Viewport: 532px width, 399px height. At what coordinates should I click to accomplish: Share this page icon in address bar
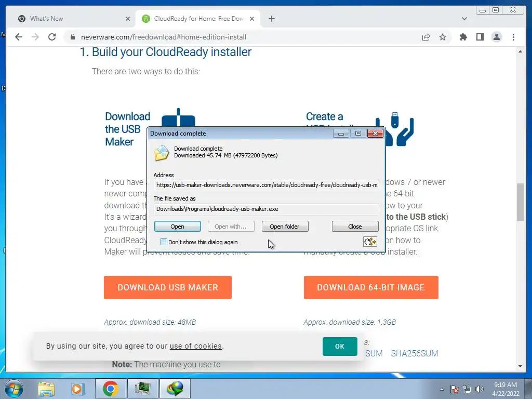[x=426, y=37]
